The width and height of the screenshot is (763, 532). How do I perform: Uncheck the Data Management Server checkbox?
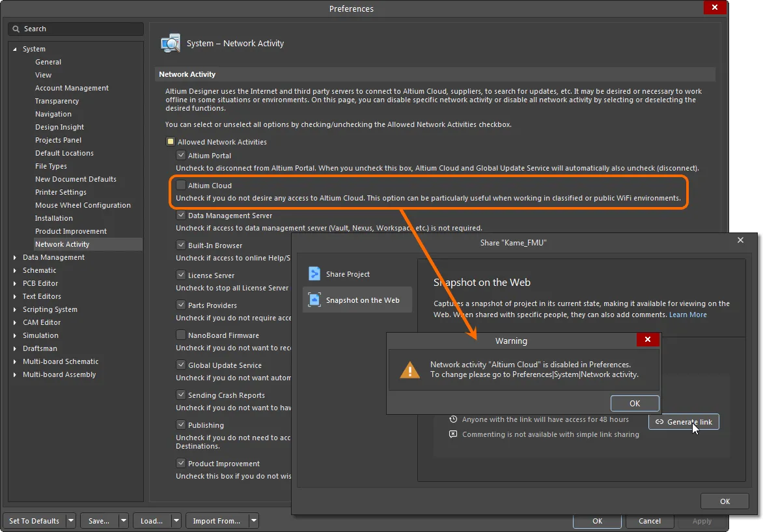click(181, 215)
